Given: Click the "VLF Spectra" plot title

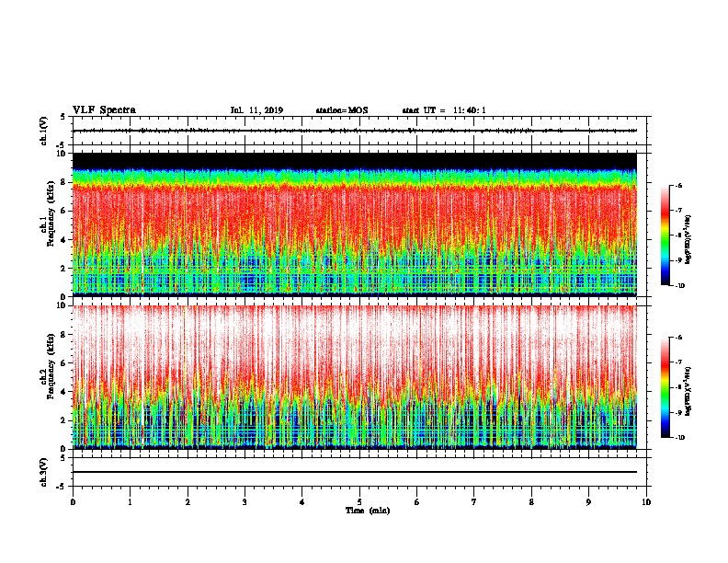Looking at the screenshot, I should point(104,110).
